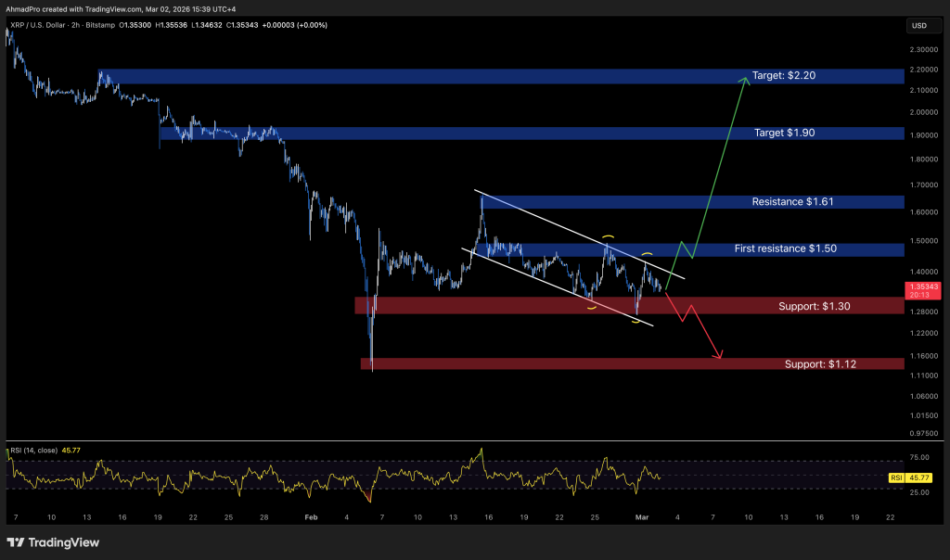Select the "Target: $2.20" text label
The width and height of the screenshot is (950, 560).
coord(785,75)
